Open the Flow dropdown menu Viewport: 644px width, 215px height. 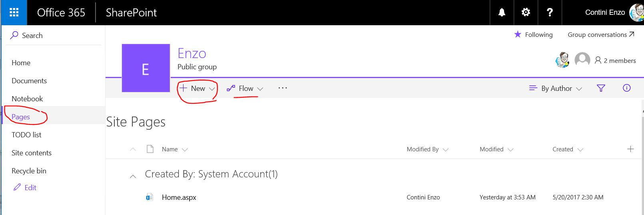pyautogui.click(x=245, y=88)
